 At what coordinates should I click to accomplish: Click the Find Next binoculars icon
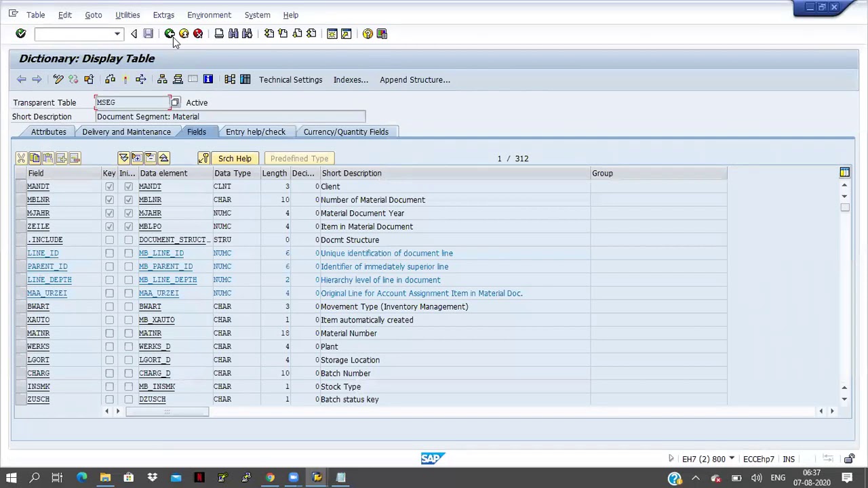(247, 34)
